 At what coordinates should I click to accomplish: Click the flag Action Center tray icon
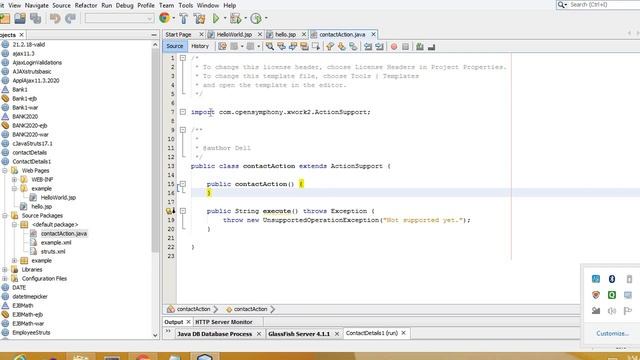click(x=628, y=311)
